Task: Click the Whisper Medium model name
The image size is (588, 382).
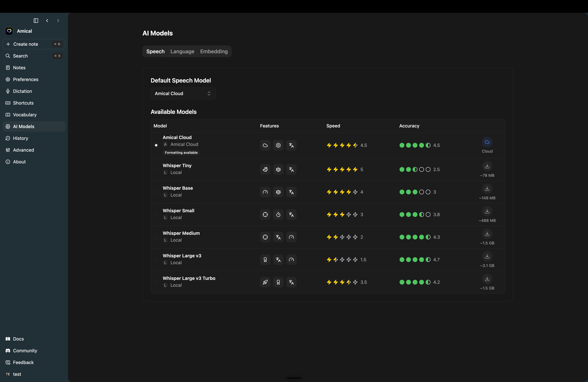Action: (181, 233)
